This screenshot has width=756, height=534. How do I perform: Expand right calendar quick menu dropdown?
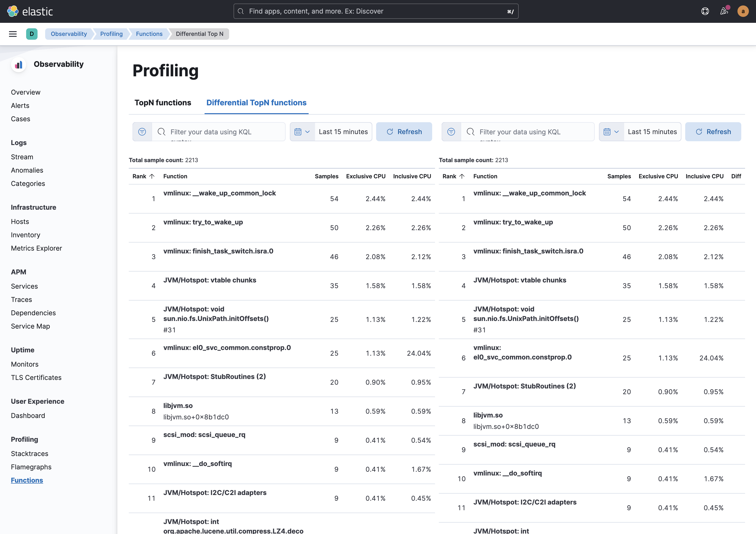tap(611, 132)
